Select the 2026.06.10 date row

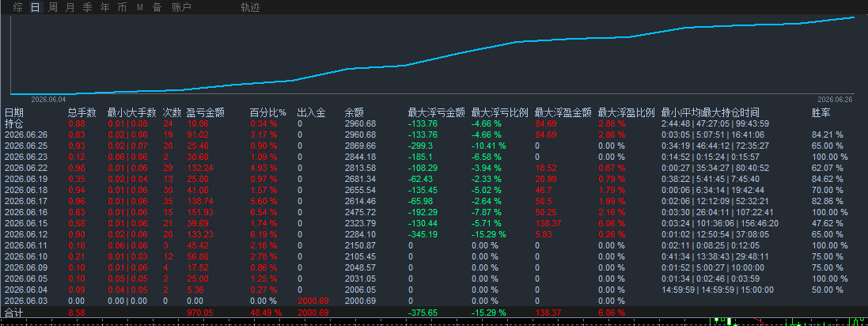tap(26, 256)
